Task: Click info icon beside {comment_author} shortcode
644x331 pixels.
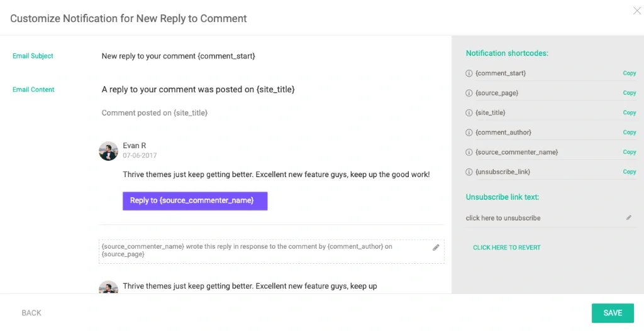Action: 469,133
